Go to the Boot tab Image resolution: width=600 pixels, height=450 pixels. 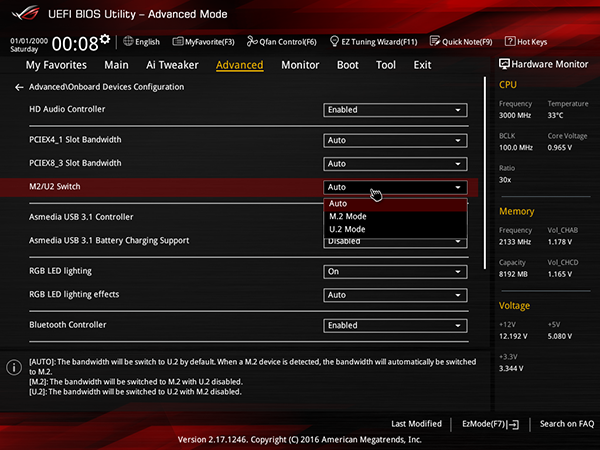(x=347, y=65)
